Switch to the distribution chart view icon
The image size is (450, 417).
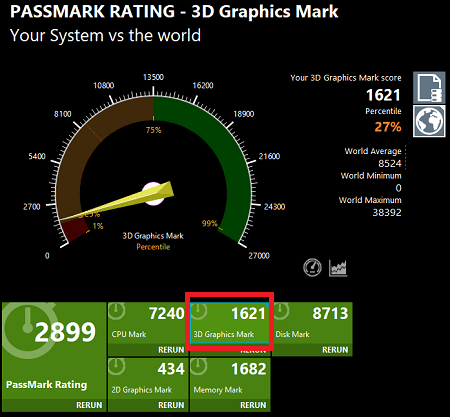338,268
